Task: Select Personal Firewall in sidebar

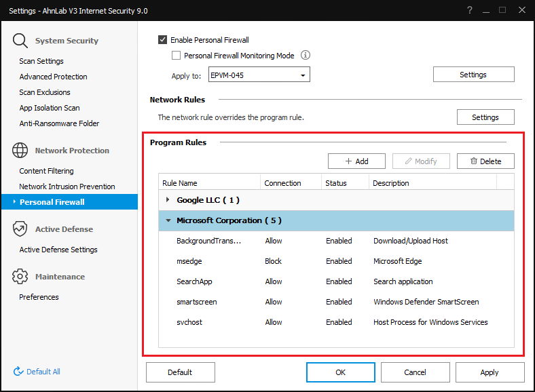Action: pyautogui.click(x=70, y=202)
